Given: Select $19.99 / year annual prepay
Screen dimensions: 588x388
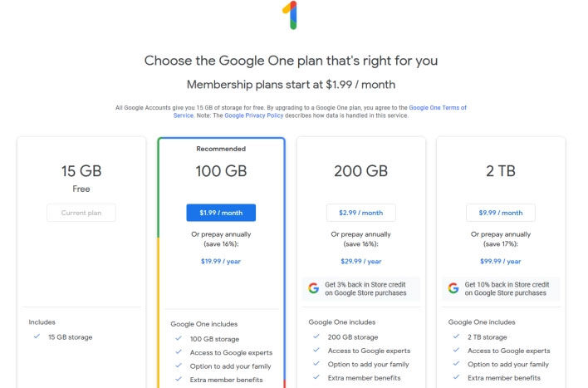Looking at the screenshot, I should 221,260.
